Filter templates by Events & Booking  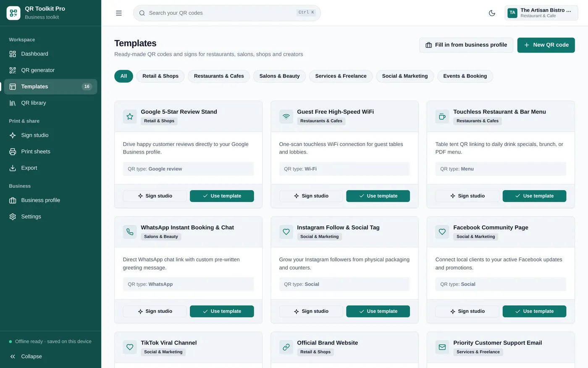point(465,76)
